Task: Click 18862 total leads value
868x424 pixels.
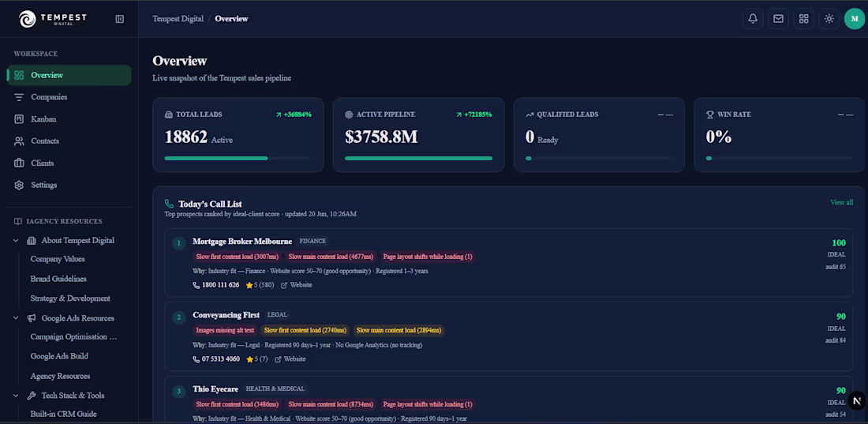Action: point(186,137)
